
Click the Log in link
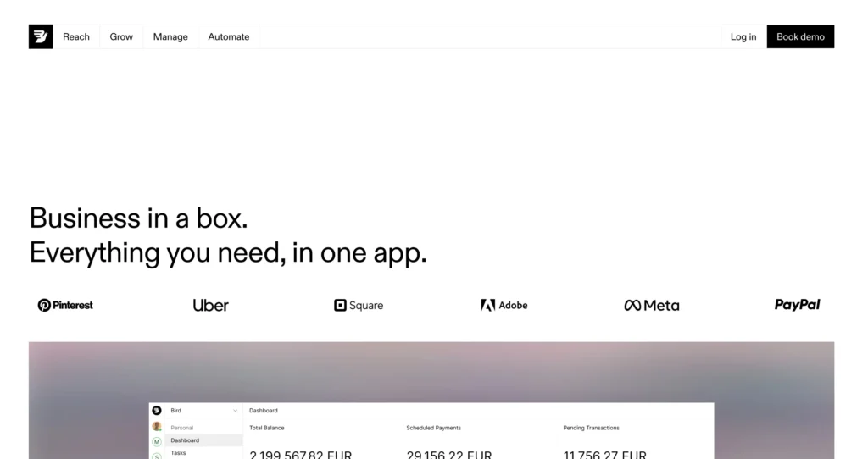click(x=743, y=36)
